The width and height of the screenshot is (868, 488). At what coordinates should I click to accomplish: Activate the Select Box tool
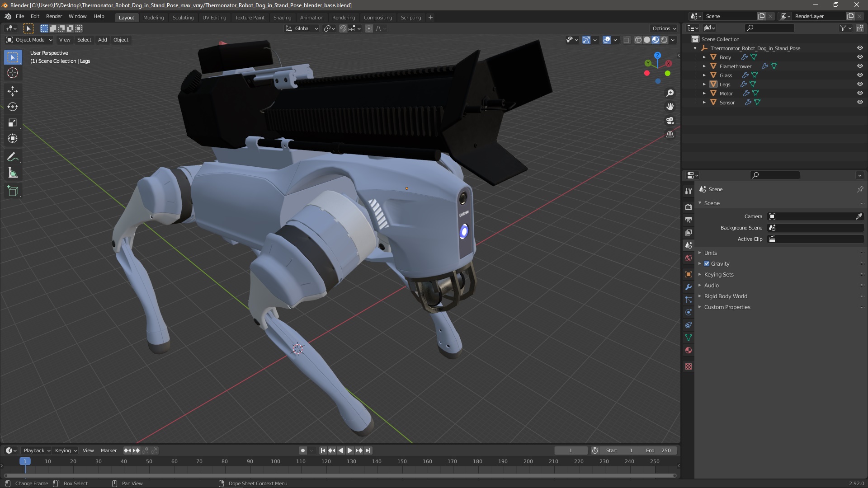point(13,57)
